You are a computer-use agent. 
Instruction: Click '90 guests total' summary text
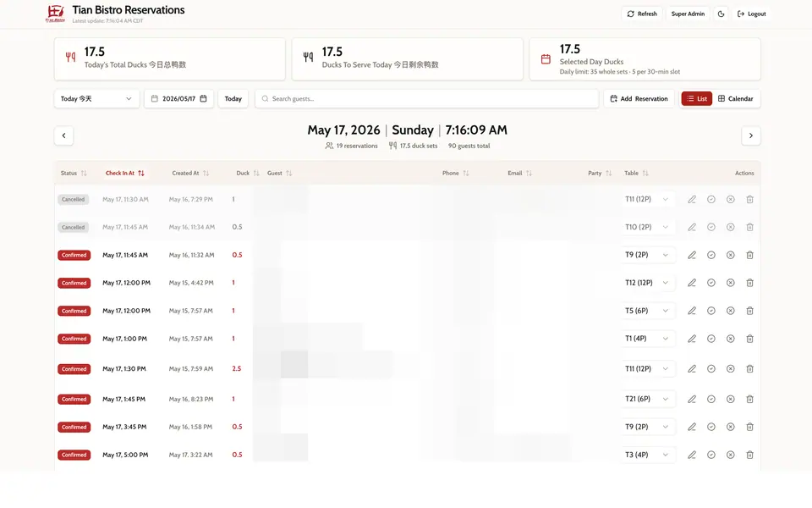[x=469, y=146]
